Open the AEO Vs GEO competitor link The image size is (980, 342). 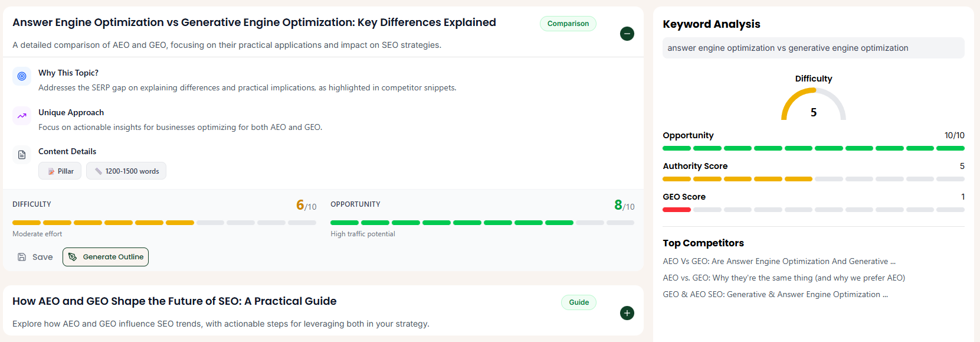point(779,261)
